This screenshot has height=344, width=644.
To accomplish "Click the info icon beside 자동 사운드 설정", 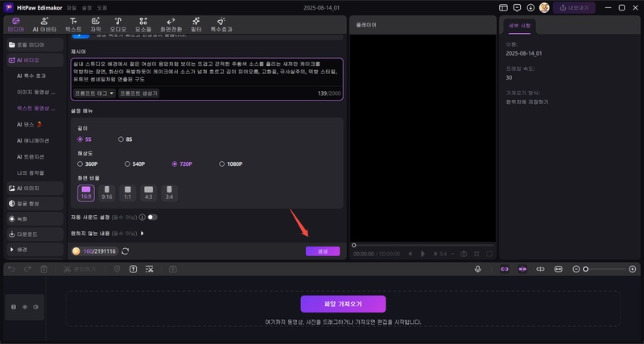I will pos(142,217).
